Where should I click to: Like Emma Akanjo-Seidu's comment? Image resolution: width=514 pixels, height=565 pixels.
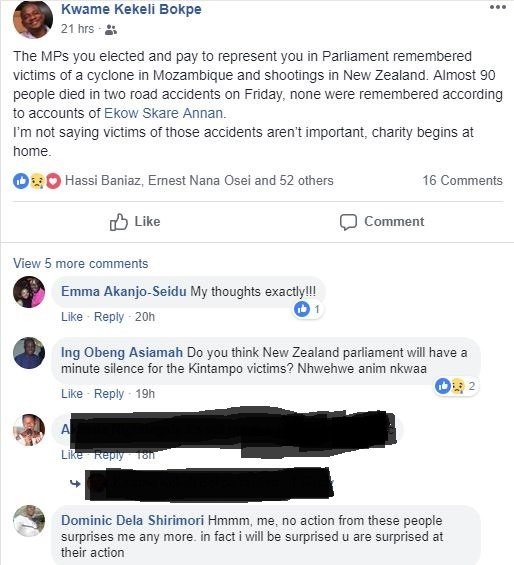click(x=72, y=317)
